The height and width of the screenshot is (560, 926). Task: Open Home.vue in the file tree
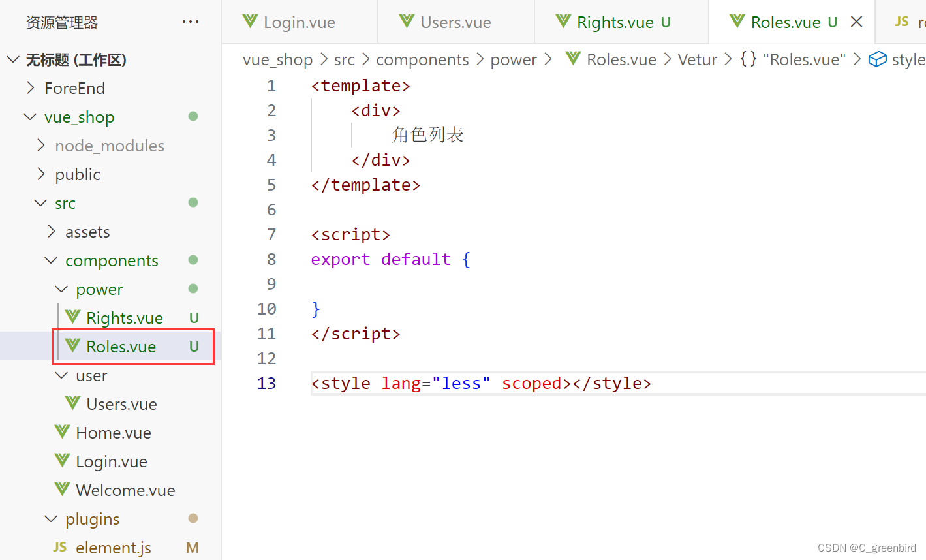[114, 433]
